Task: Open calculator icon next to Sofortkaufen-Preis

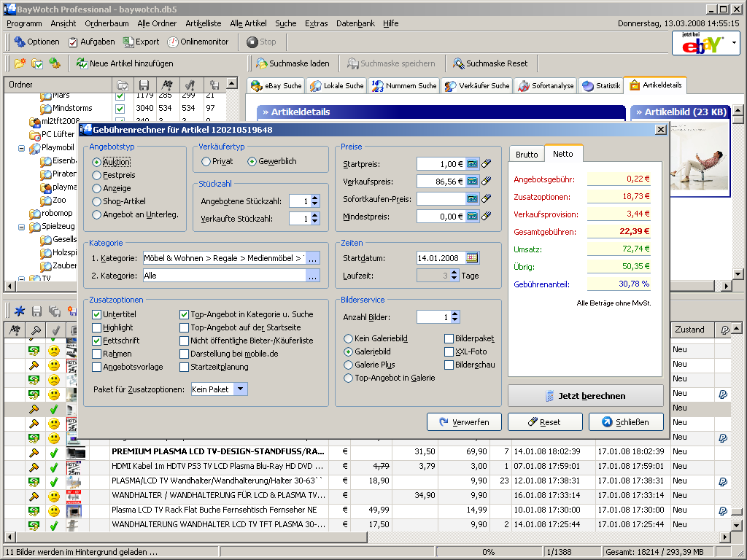Action: point(472,198)
